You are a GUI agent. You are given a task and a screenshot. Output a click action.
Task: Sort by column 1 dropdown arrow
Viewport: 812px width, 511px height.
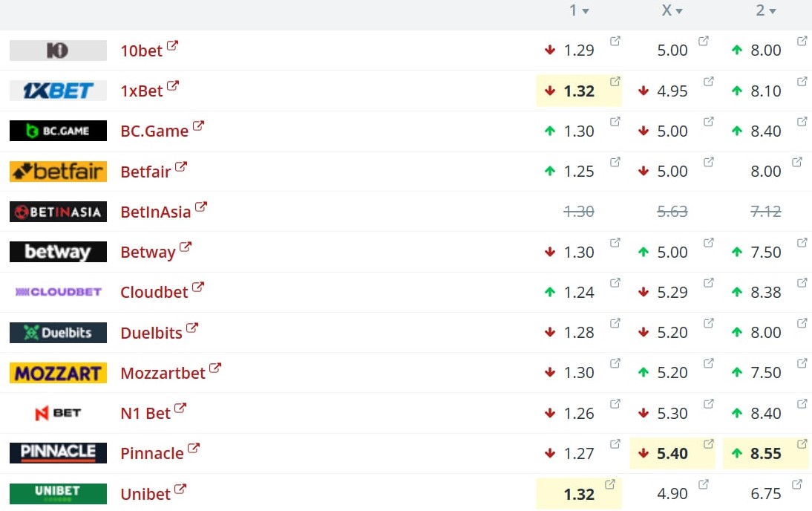click(x=586, y=11)
